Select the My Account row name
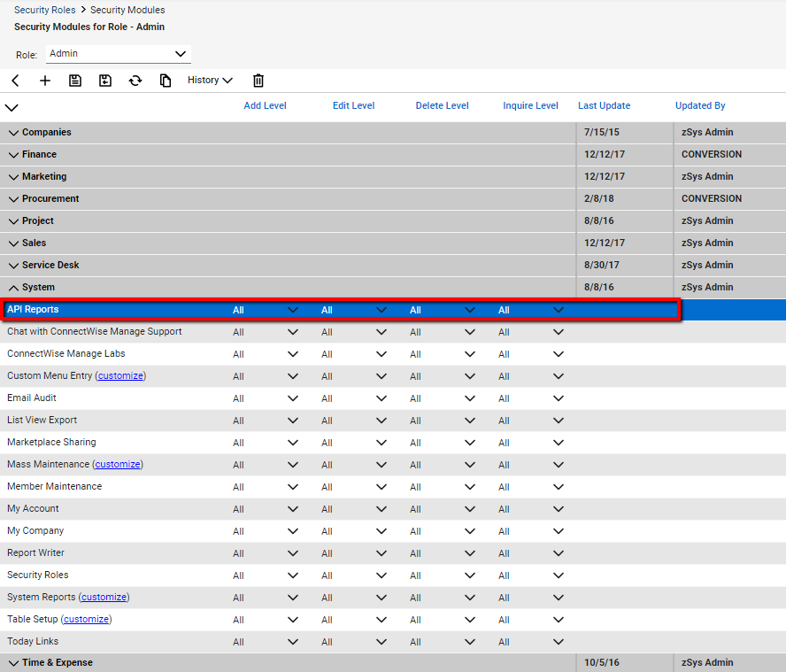 pos(33,508)
